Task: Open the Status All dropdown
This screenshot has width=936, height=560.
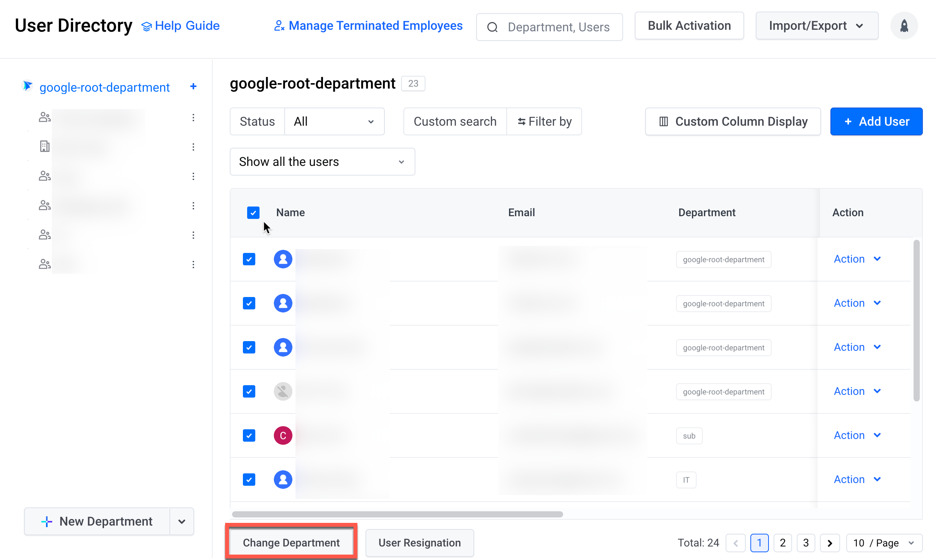Action: point(335,121)
